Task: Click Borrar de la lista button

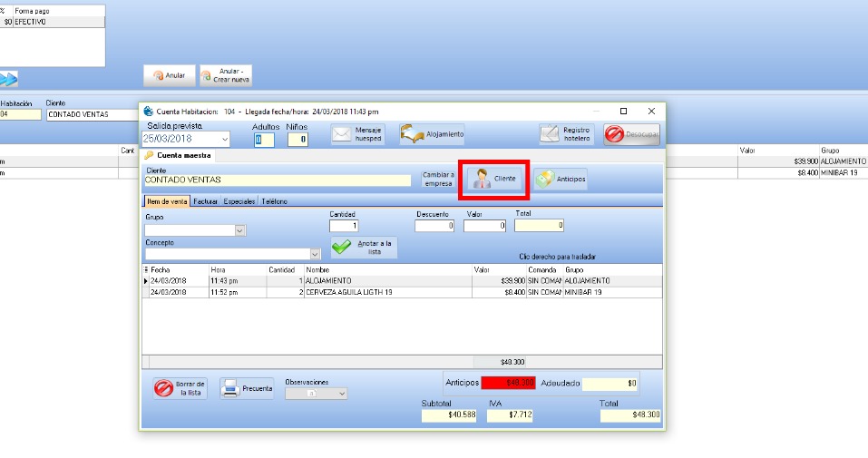Action: tap(180, 388)
